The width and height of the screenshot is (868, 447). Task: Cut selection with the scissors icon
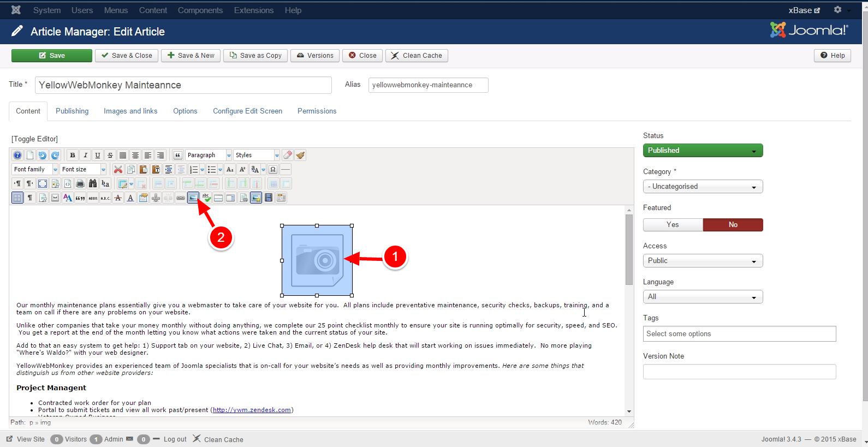point(118,169)
